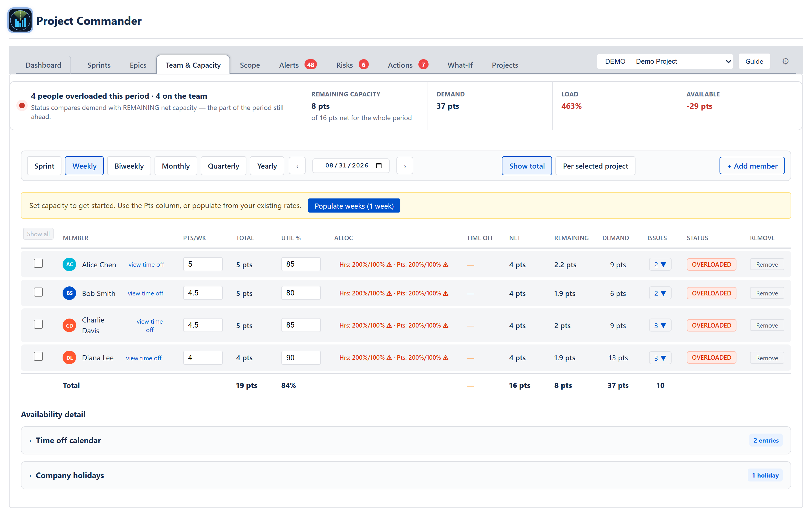The image size is (812, 517).
Task: Select Alice Chen's row checkbox
Action: tap(38, 263)
